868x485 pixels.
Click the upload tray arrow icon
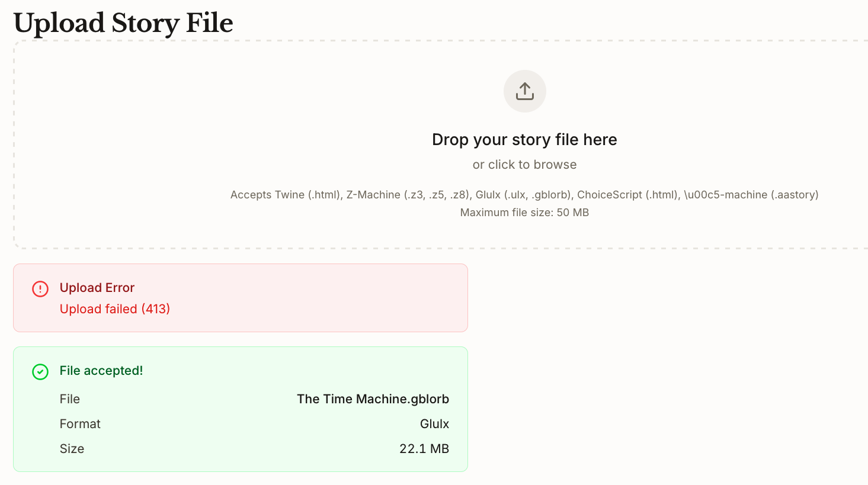pos(524,91)
